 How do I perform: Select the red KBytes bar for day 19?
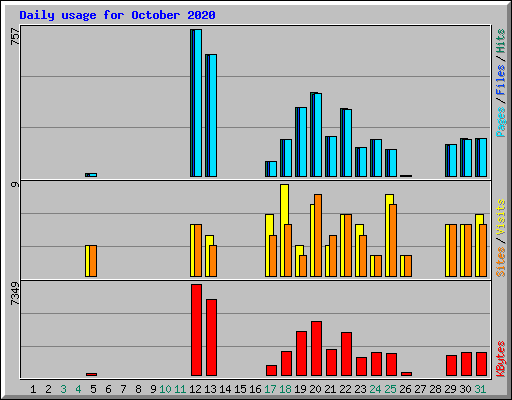301,354
